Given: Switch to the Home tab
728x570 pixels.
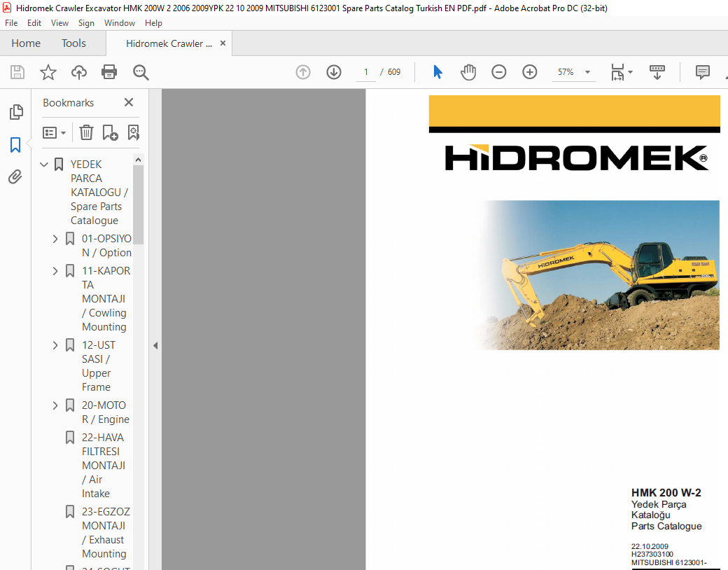Looking at the screenshot, I should 26,43.
